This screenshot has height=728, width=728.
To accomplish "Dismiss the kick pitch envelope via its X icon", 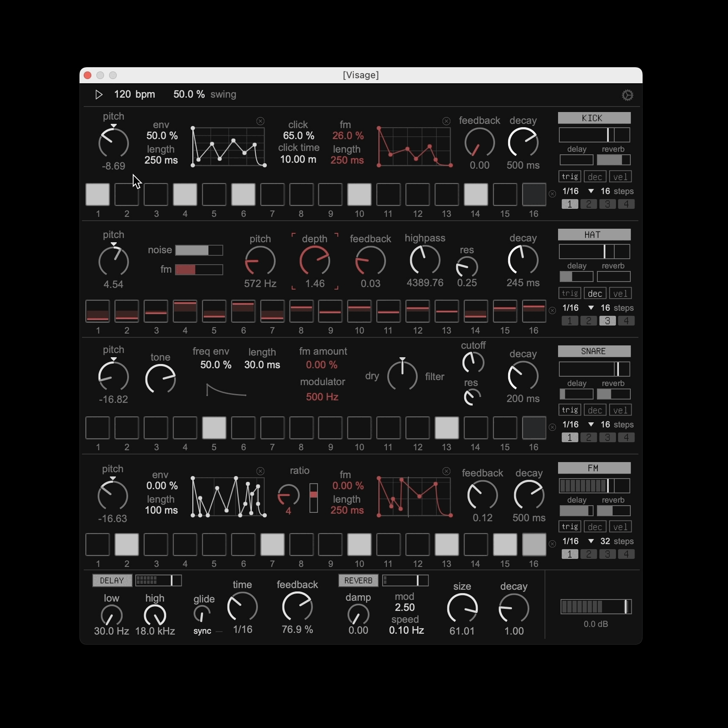I will [260, 121].
